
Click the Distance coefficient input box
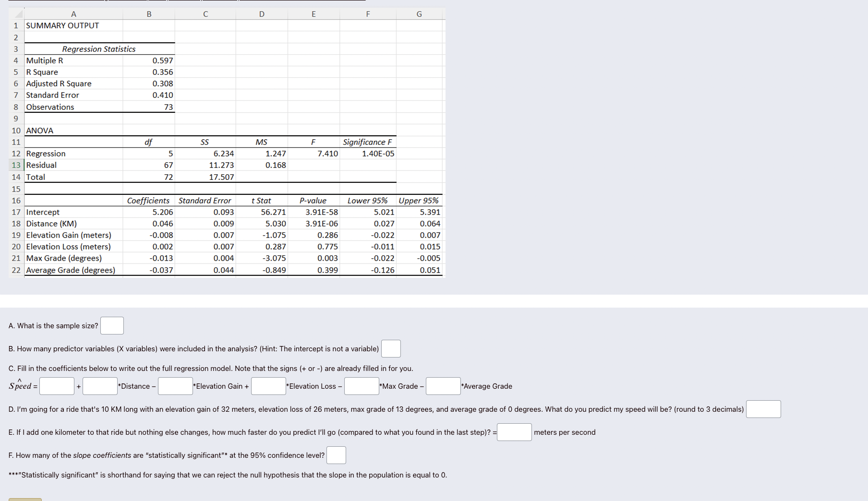[x=100, y=386]
